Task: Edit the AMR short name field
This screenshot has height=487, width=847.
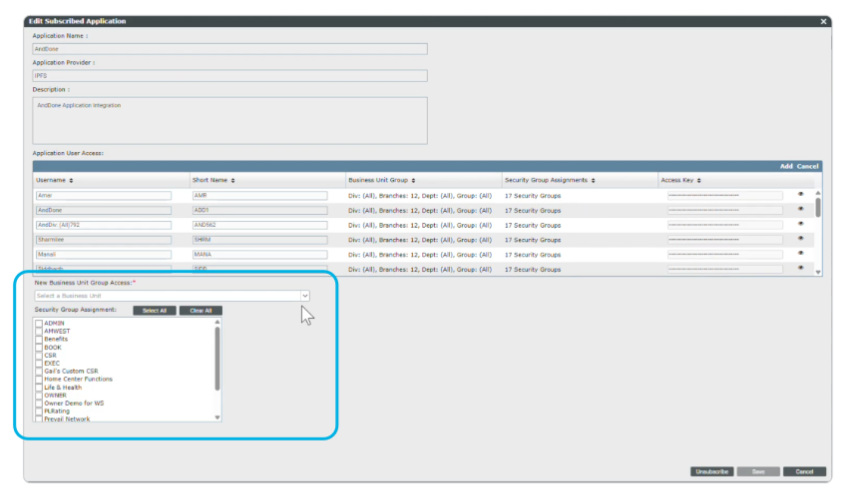Action: (260, 195)
